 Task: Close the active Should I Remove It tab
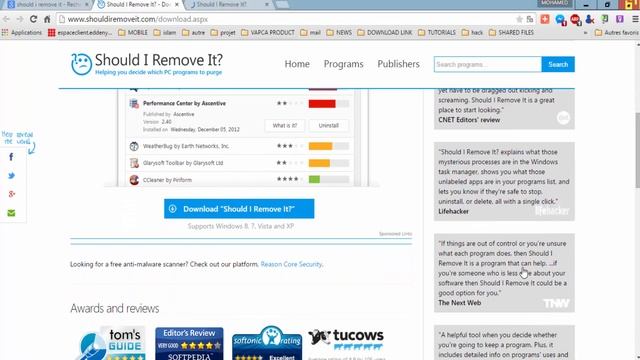pos(177,4)
